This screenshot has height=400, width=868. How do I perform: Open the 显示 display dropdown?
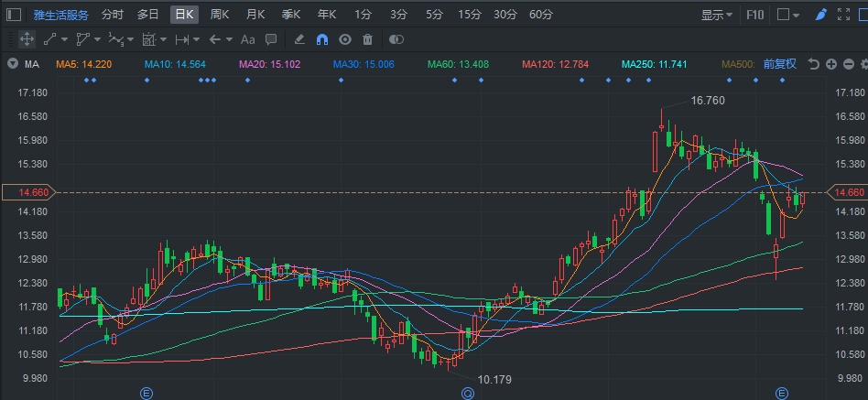point(717,15)
